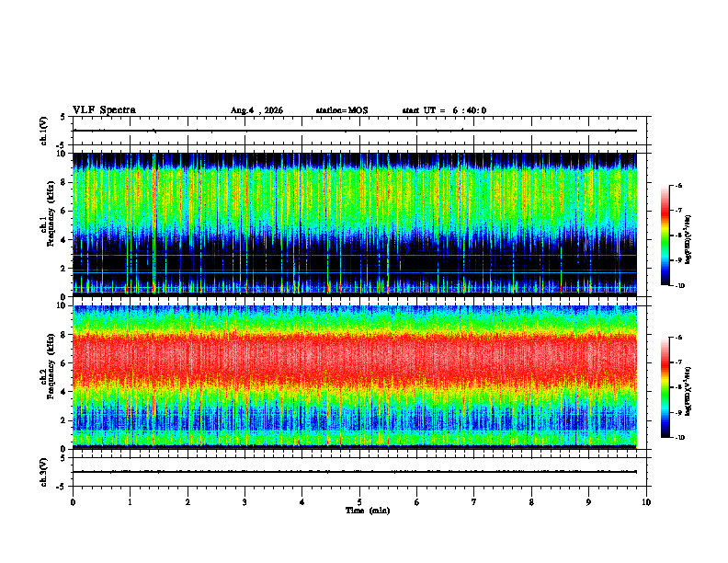
Task: Click the station=MOS label
Action: tap(342, 110)
